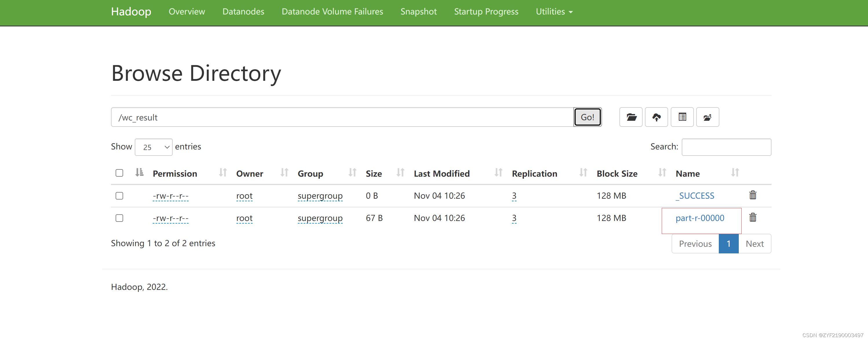
Task: Click the cut and paste list icon
Action: [x=682, y=117]
